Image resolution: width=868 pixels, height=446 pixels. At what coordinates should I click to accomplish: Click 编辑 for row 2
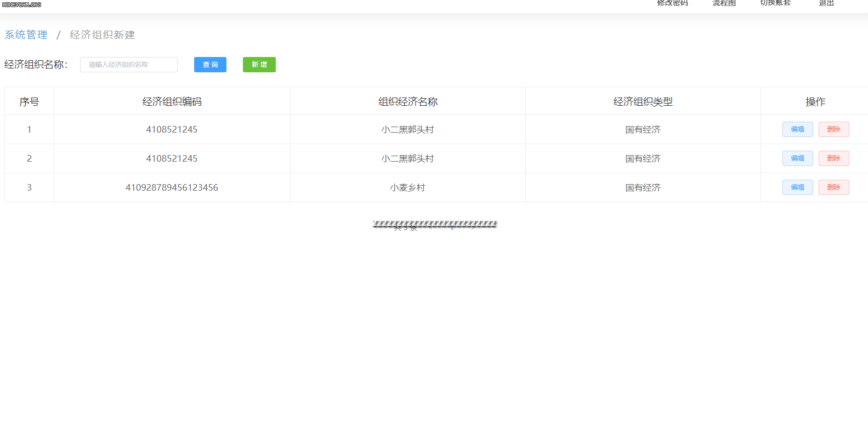798,158
